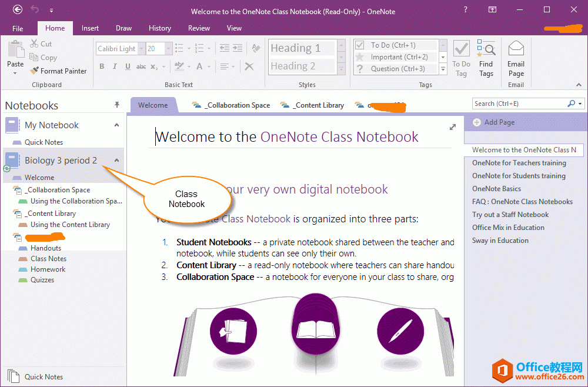The image size is (588, 387).
Task: Open the Review tab
Action: point(199,28)
